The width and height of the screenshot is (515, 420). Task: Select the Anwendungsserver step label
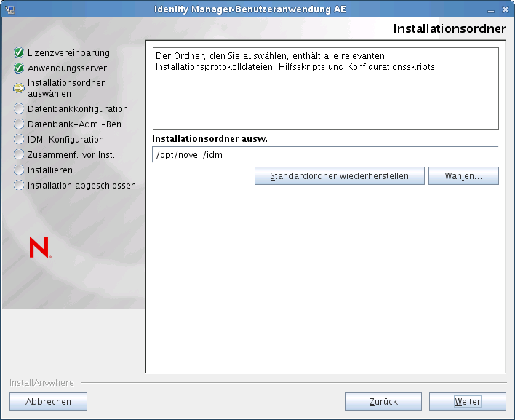[68, 68]
